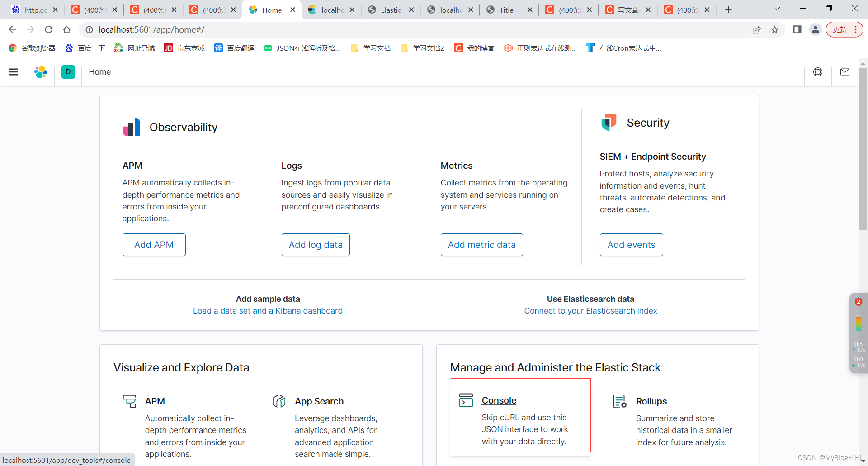
Task: Open 百度一下 bookmark
Action: 85,48
